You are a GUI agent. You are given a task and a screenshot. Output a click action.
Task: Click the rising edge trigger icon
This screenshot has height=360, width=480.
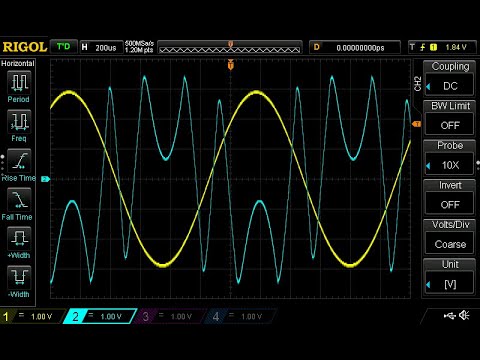[422, 47]
